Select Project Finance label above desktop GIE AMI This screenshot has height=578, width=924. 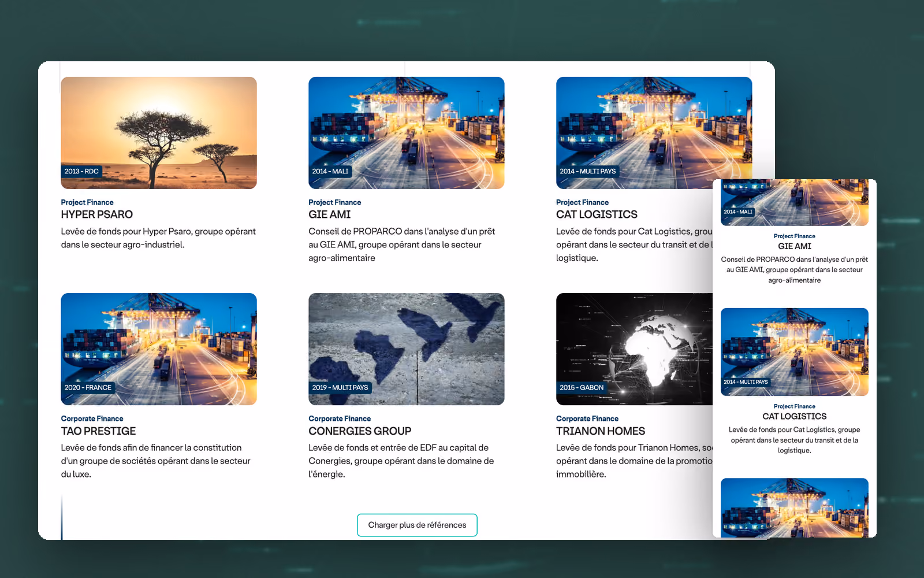pos(335,202)
